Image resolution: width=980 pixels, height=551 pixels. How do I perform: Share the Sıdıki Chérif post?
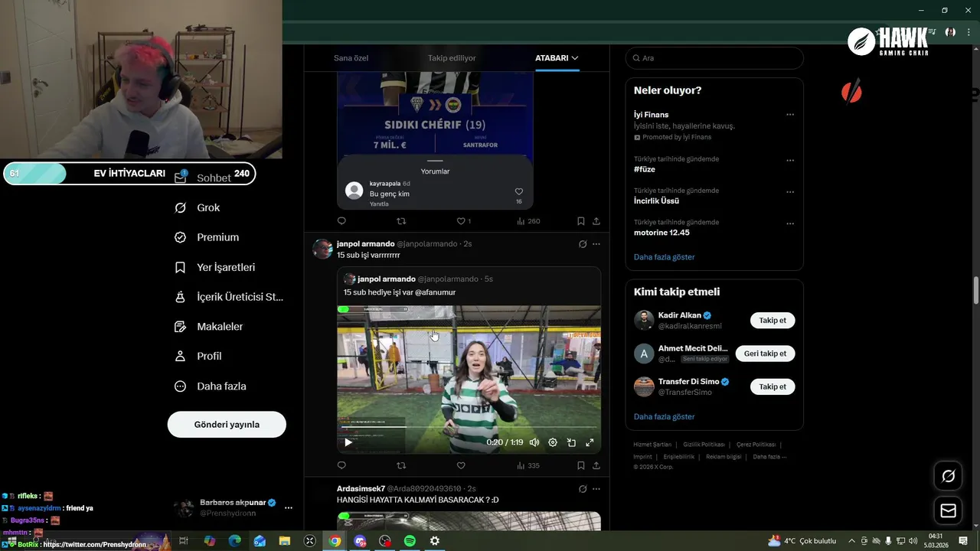click(x=596, y=221)
